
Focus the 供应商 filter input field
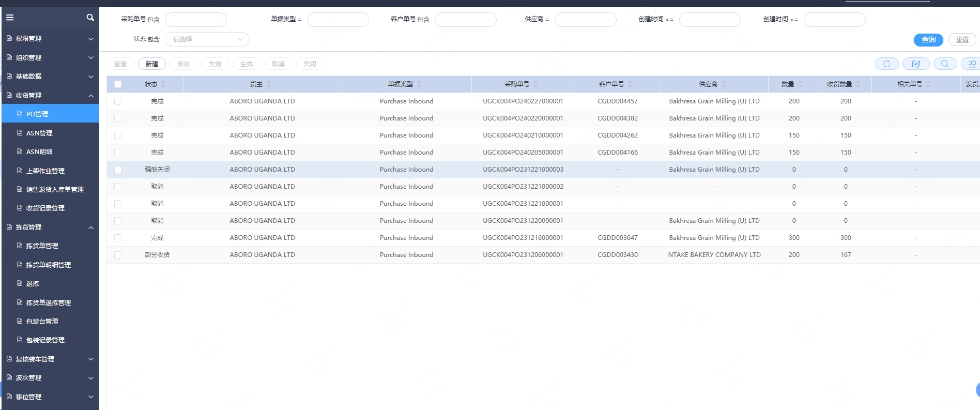[586, 20]
